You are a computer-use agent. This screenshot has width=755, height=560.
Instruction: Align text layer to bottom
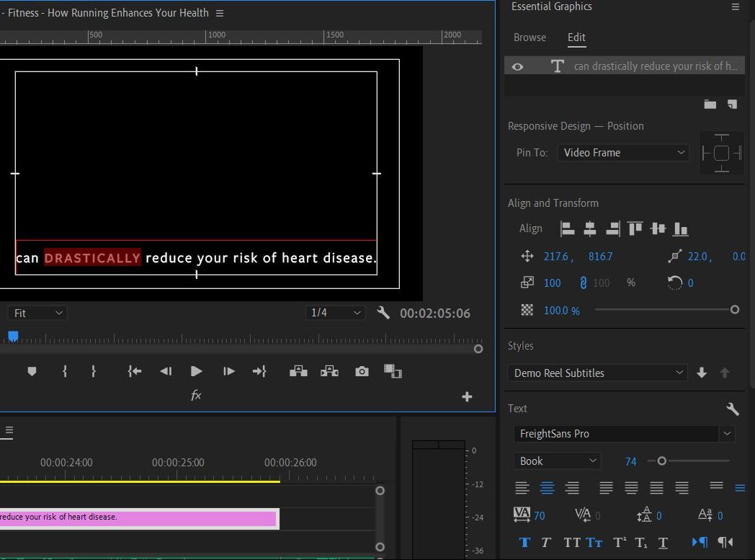click(680, 228)
